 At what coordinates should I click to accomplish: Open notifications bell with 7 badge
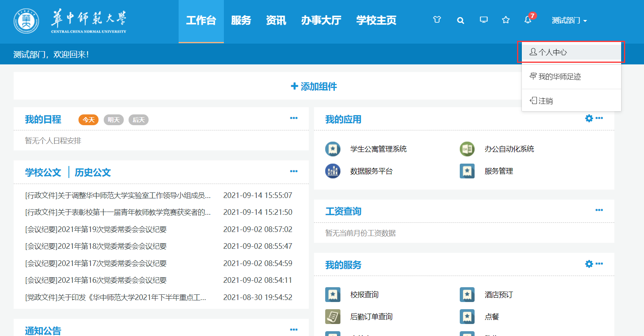click(x=528, y=20)
